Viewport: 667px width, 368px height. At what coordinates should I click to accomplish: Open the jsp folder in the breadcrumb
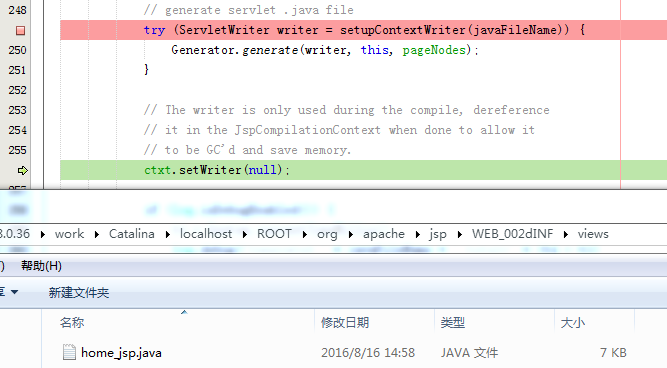(x=438, y=234)
